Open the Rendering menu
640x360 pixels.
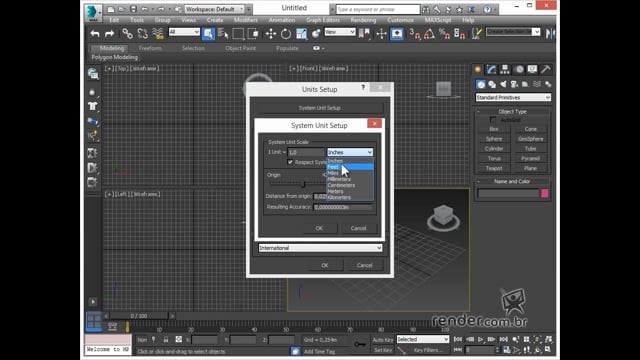click(363, 20)
